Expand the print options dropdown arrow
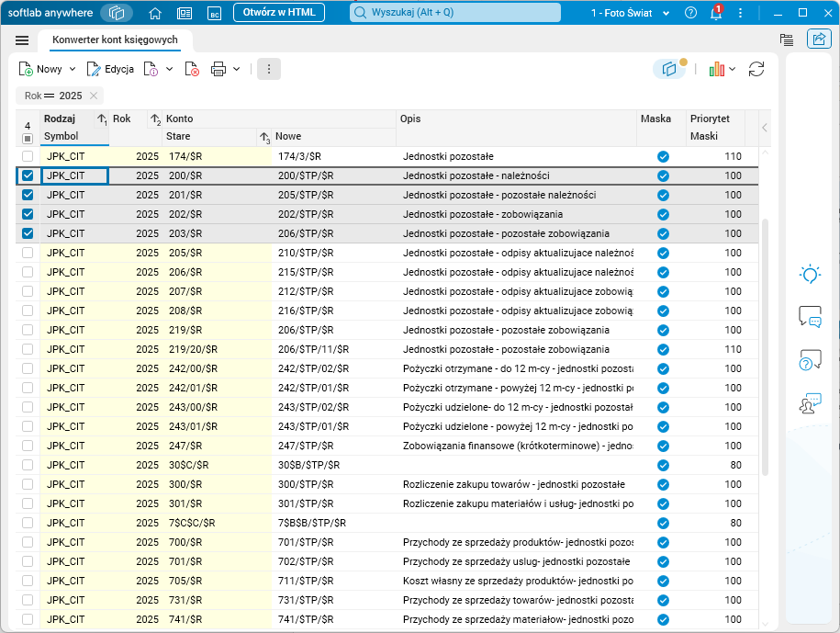Screen dimensions: 840x633 (237, 69)
